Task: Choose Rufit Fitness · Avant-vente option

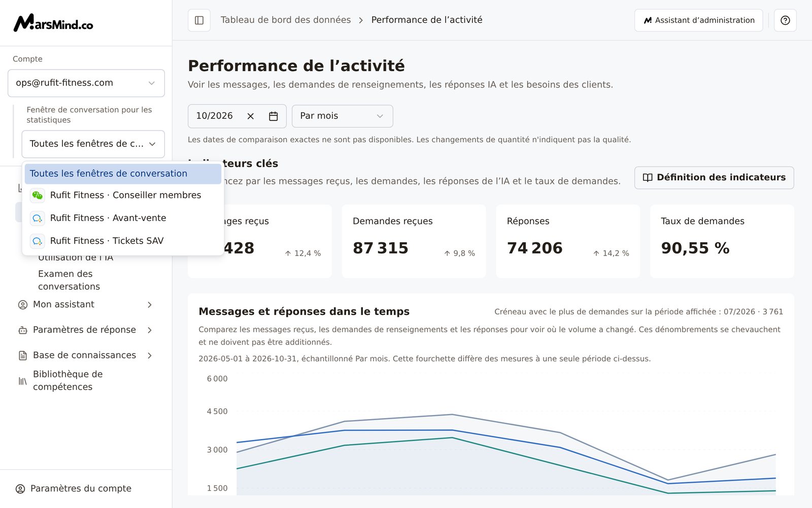Action: (x=123, y=218)
